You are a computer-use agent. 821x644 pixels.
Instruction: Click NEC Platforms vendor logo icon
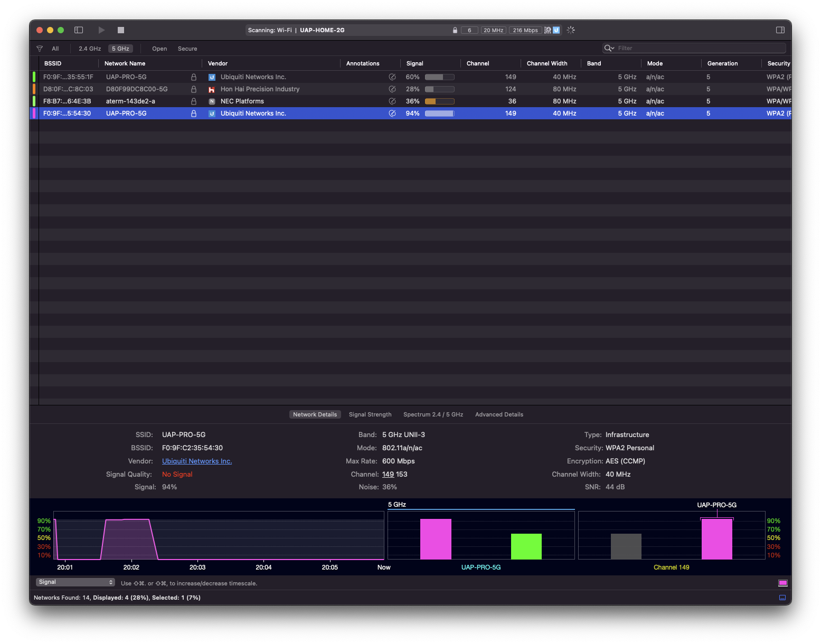(212, 101)
